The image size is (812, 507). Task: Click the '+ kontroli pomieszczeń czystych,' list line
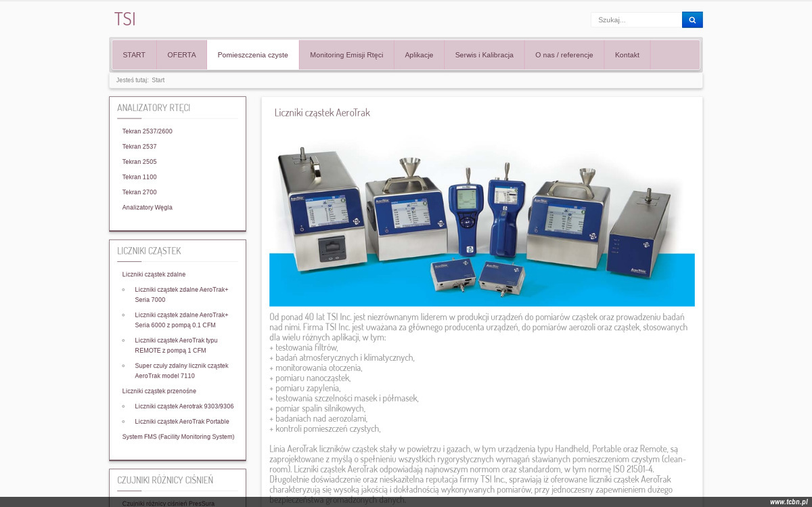tap(325, 428)
